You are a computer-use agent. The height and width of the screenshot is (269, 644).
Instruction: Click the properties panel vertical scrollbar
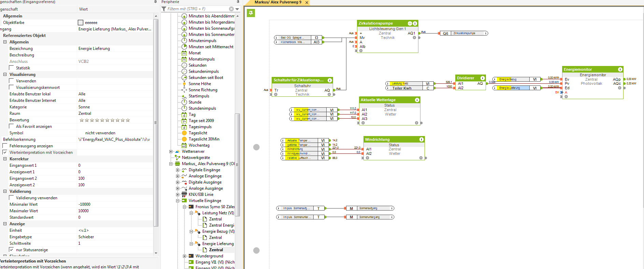click(x=156, y=123)
